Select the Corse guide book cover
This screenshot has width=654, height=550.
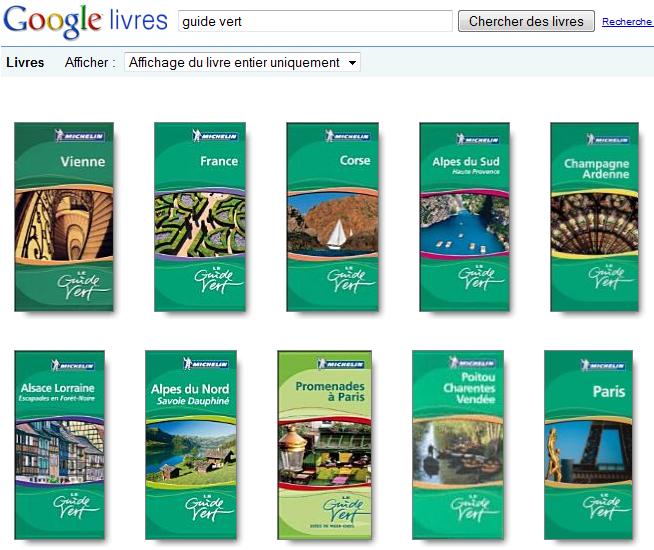pyautogui.click(x=332, y=217)
